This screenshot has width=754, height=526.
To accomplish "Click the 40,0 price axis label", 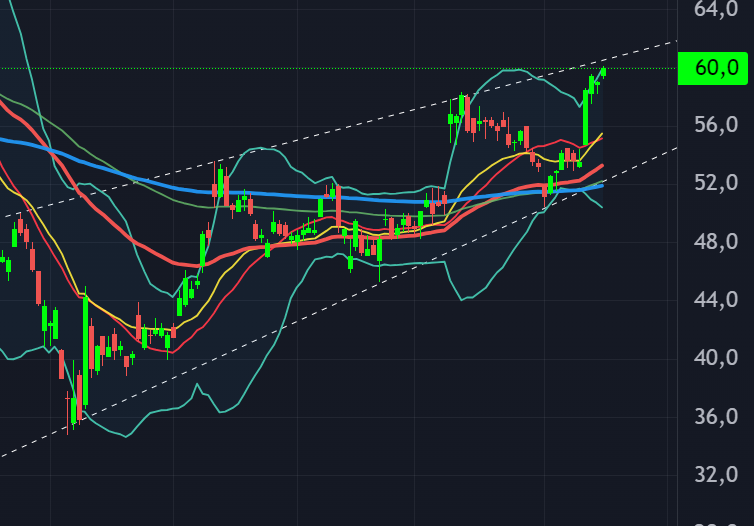I will (x=716, y=358).
